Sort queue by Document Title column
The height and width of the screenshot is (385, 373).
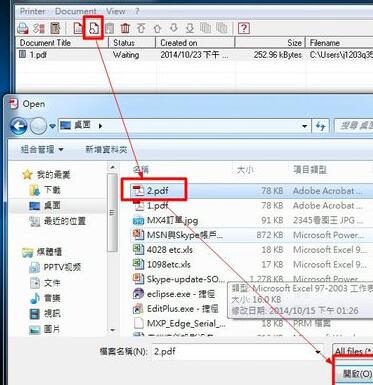coord(62,43)
